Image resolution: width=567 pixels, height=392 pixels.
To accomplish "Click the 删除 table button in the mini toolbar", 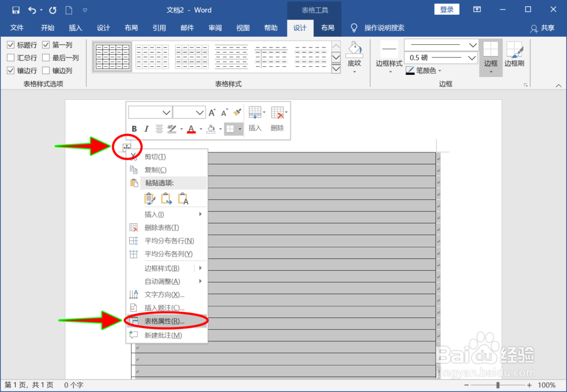I will point(278,119).
